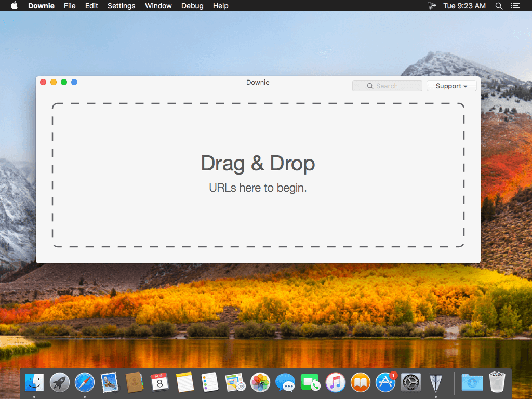Close the Downie window with red button
This screenshot has width=532, height=399.
point(43,82)
